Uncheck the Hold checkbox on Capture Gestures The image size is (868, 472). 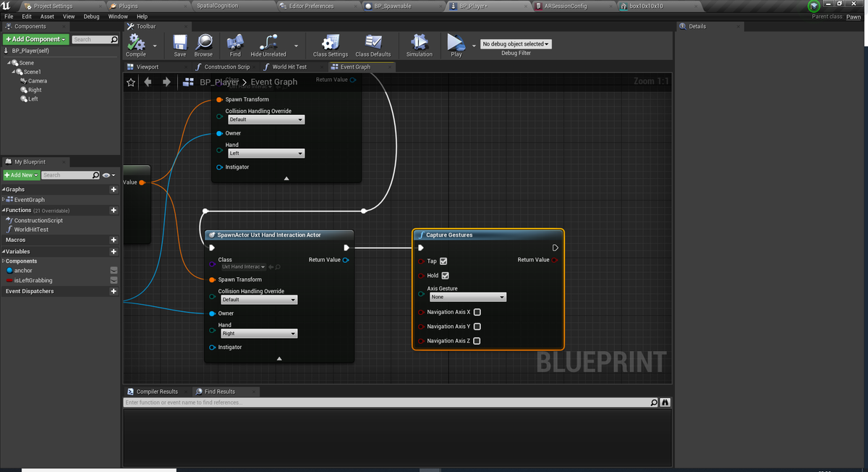[x=445, y=276]
